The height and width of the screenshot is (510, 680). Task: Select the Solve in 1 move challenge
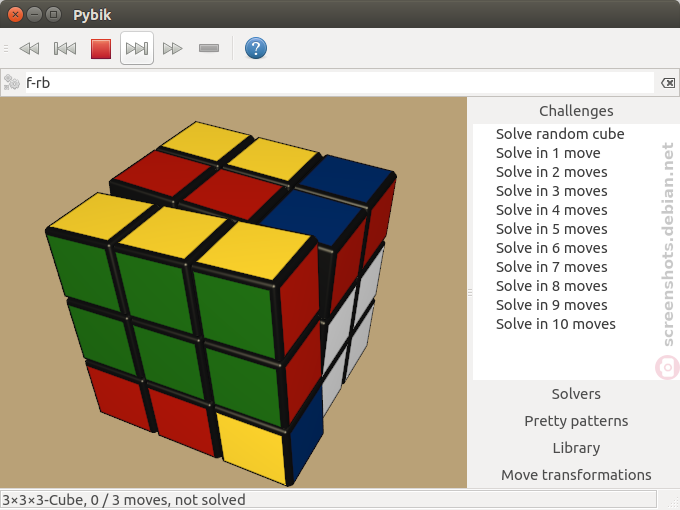click(548, 153)
